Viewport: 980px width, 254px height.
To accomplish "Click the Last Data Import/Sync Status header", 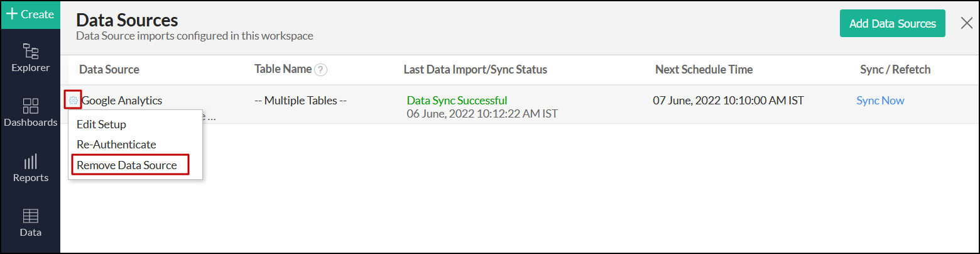I will click(x=475, y=70).
